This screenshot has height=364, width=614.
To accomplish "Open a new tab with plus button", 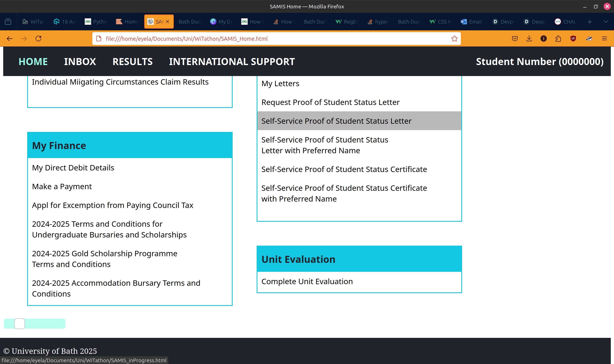I will click(590, 22).
